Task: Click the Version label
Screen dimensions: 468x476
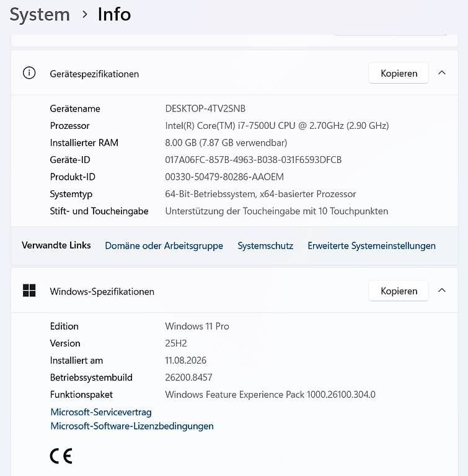Action: coord(65,343)
